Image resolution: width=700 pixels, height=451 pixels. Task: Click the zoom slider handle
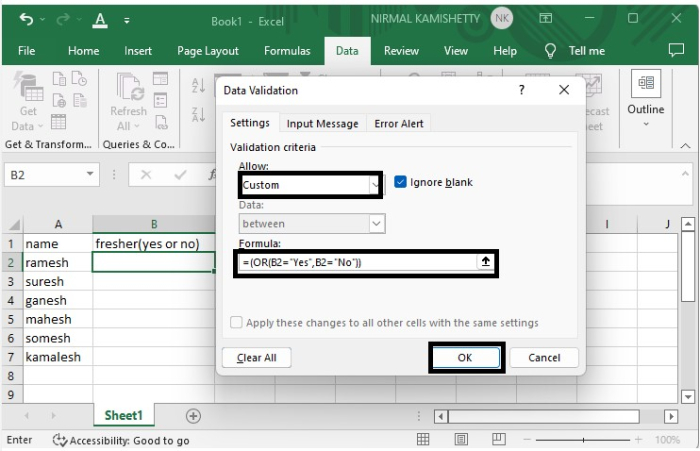(583, 440)
